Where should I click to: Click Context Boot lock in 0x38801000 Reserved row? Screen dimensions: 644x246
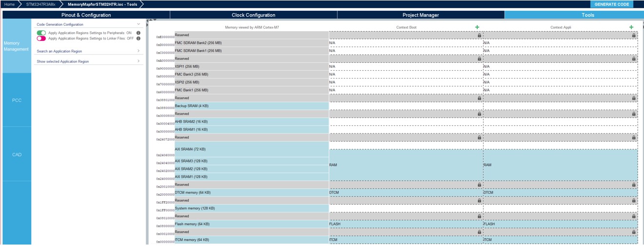[x=479, y=98]
